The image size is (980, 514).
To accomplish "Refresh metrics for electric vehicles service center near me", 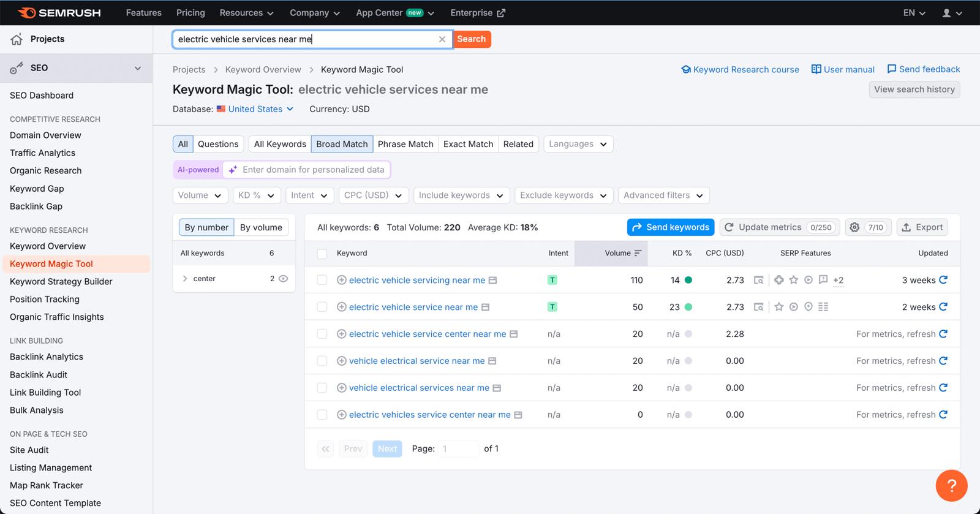I will [x=943, y=415].
